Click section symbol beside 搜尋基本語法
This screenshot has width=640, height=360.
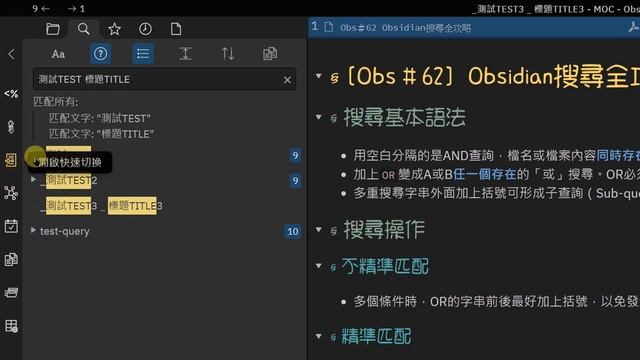pyautogui.click(x=334, y=119)
